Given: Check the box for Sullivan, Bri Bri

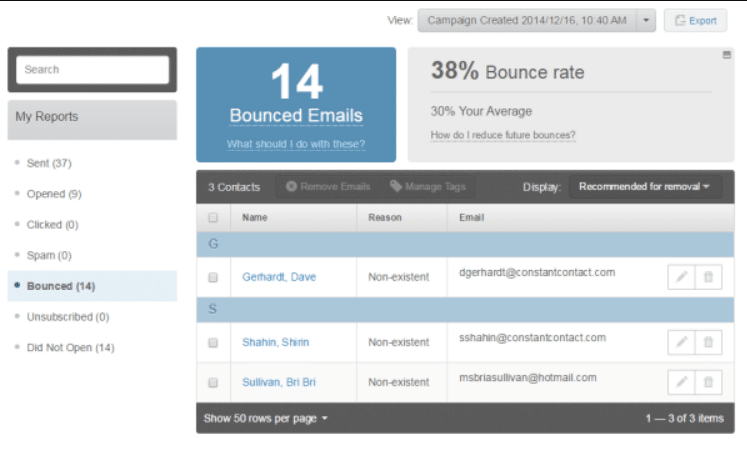Looking at the screenshot, I should pyautogui.click(x=213, y=382).
